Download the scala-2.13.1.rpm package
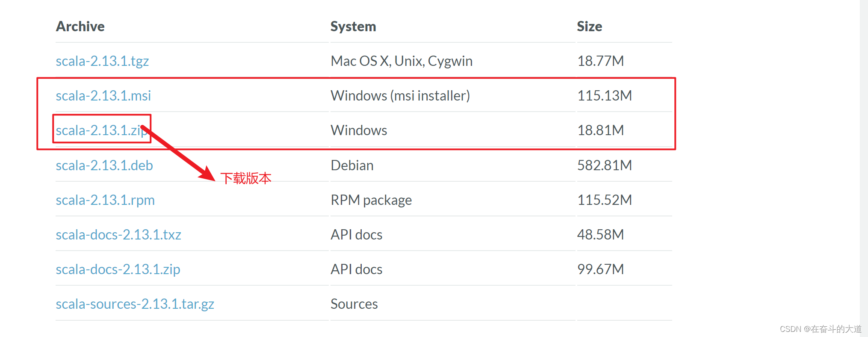This screenshot has height=337, width=868. pyautogui.click(x=105, y=200)
